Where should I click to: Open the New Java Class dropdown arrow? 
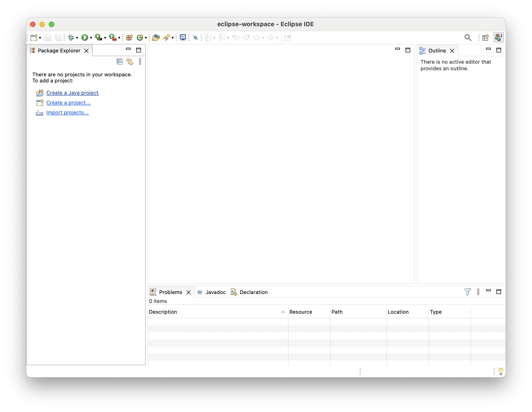pyautogui.click(x=146, y=38)
